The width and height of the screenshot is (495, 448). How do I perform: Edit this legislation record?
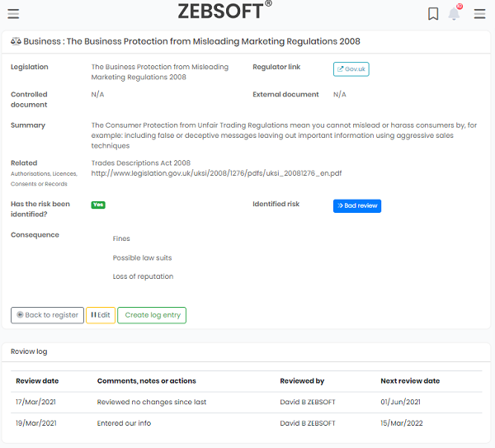(x=101, y=315)
